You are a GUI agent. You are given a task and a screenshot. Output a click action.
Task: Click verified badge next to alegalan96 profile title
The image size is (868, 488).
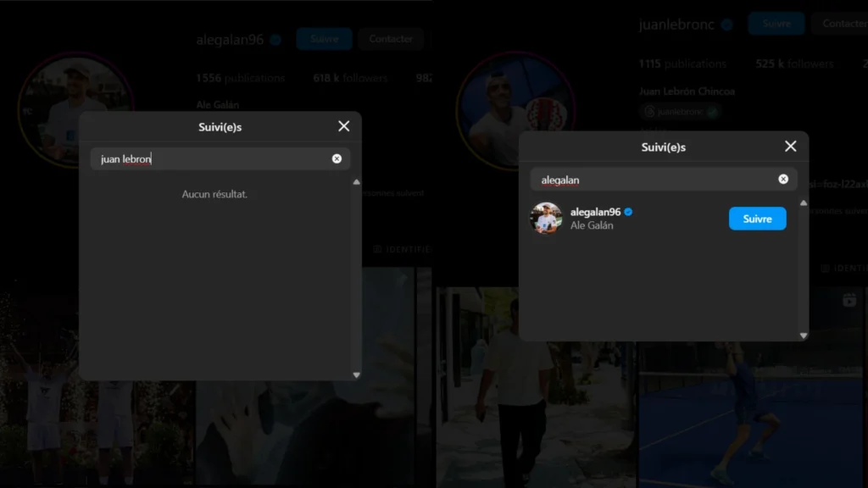(x=275, y=40)
